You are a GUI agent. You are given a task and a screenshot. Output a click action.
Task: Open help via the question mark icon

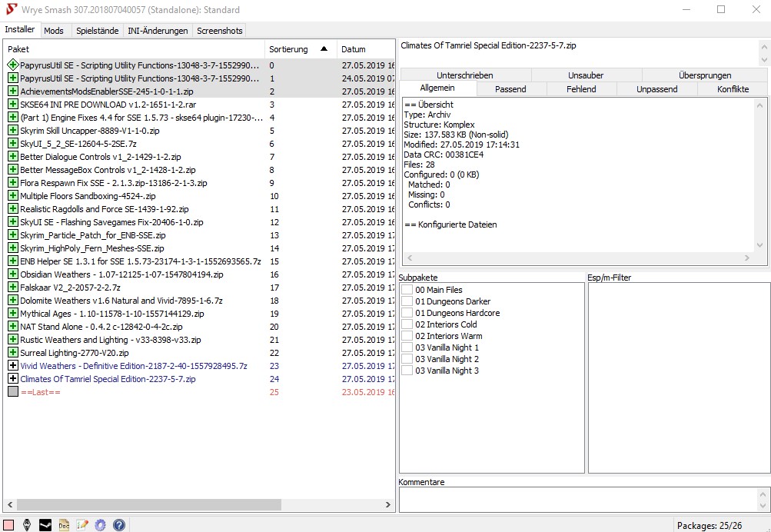(x=119, y=524)
